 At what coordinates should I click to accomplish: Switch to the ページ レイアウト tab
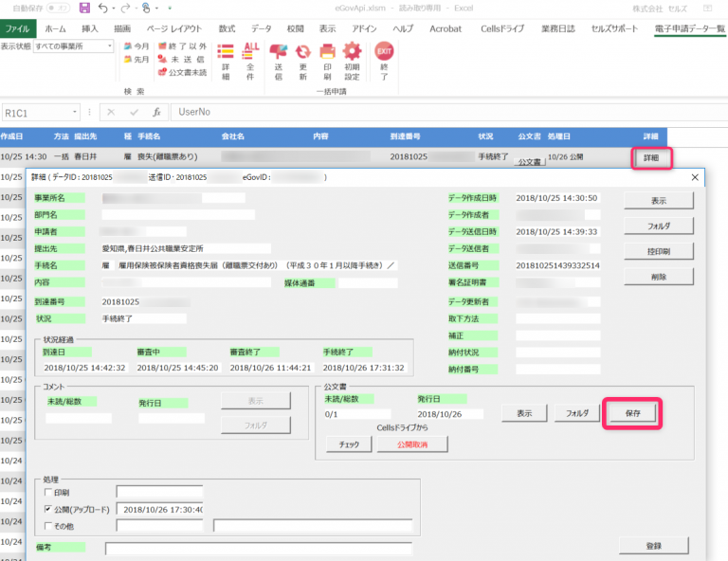pos(174,28)
